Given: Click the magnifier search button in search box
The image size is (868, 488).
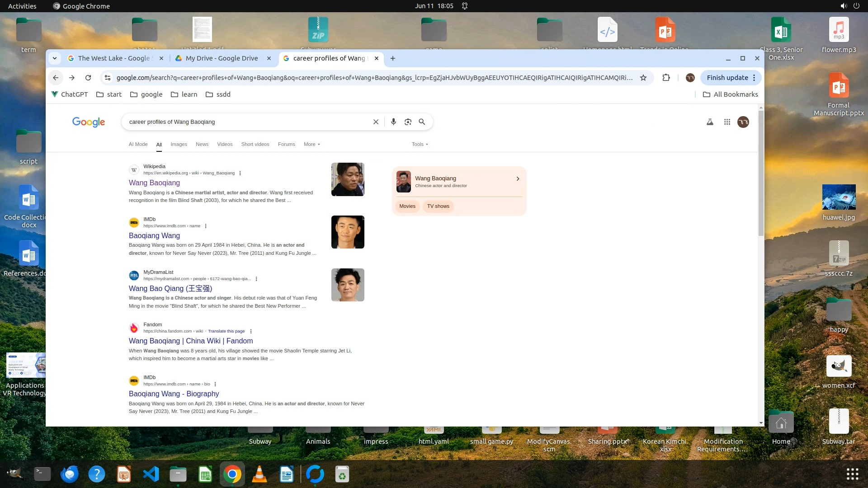Looking at the screenshot, I should click(422, 122).
